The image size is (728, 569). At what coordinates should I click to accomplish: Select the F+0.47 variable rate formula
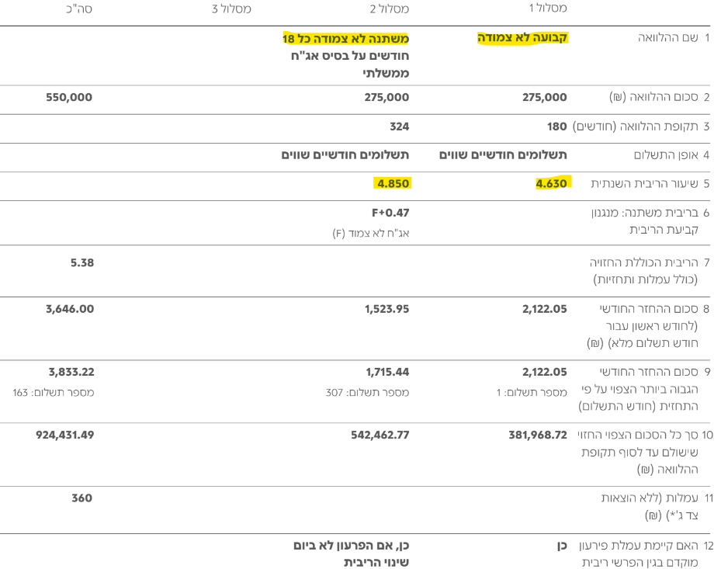click(390, 212)
